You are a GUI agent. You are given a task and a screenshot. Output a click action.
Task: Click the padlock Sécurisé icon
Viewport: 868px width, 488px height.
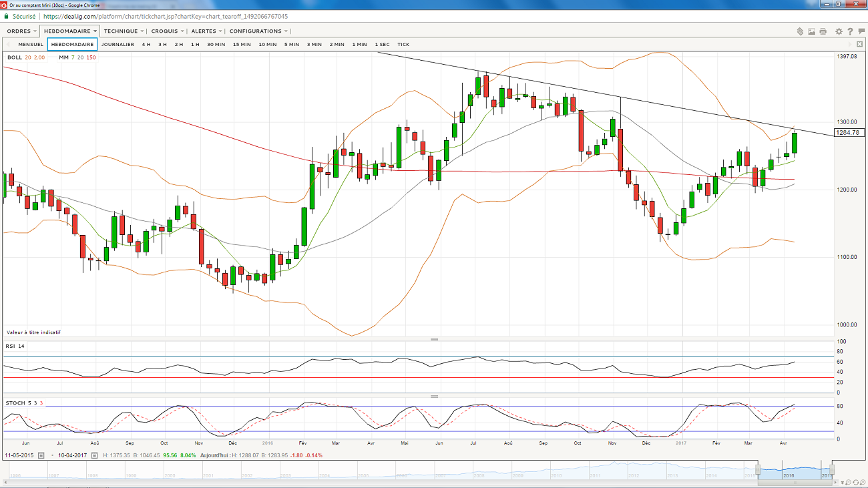pyautogui.click(x=5, y=16)
